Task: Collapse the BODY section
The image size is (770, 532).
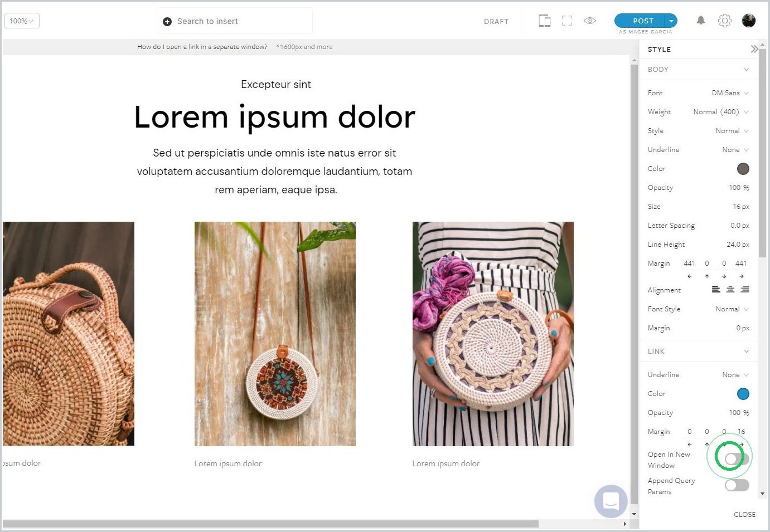Action: (x=746, y=70)
